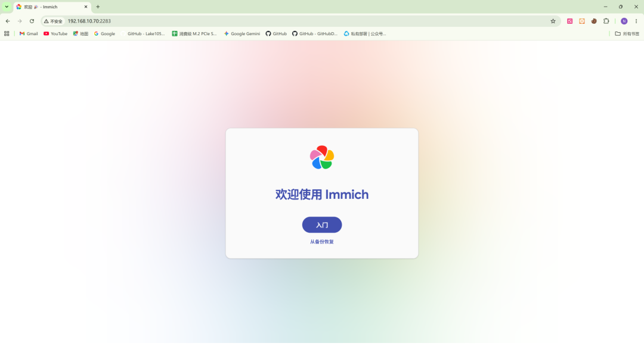Open the Gmail bookmark

click(x=29, y=33)
